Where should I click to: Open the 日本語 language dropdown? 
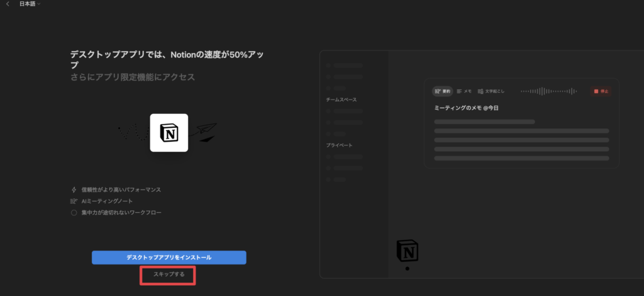click(30, 4)
